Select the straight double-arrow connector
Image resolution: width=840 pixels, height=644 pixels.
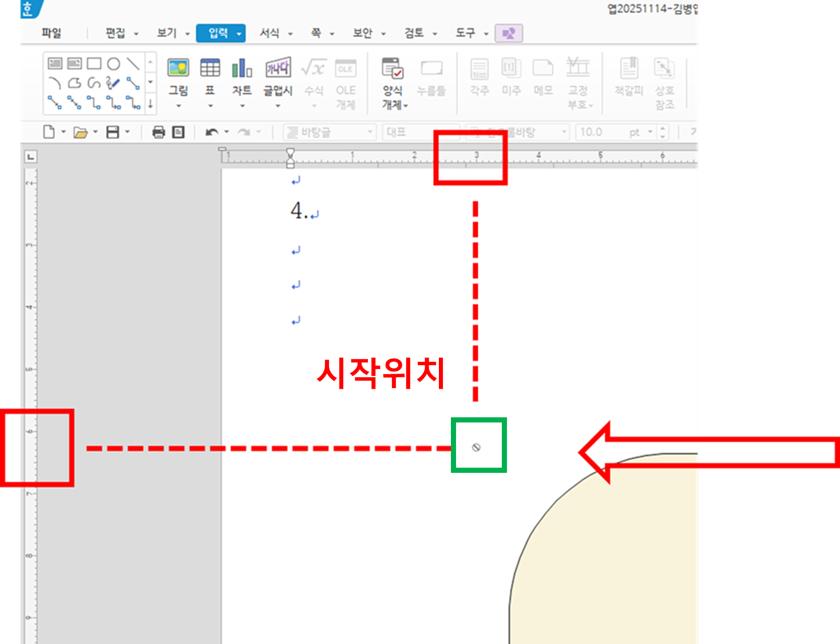[x=74, y=102]
